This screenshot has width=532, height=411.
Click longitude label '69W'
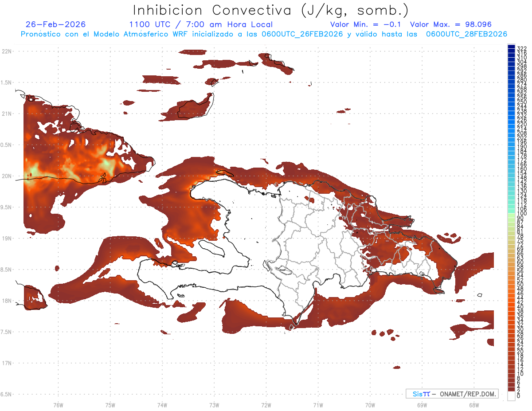pyautogui.click(x=422, y=404)
